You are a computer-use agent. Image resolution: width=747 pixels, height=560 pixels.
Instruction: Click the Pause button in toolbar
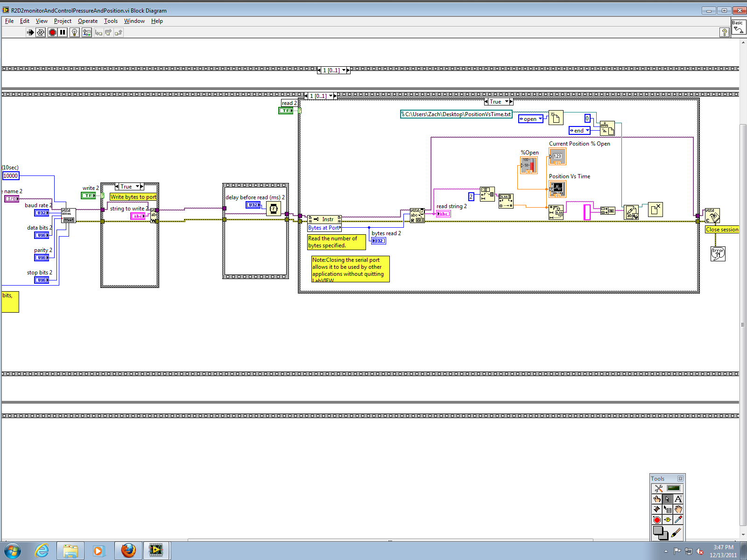63,32
